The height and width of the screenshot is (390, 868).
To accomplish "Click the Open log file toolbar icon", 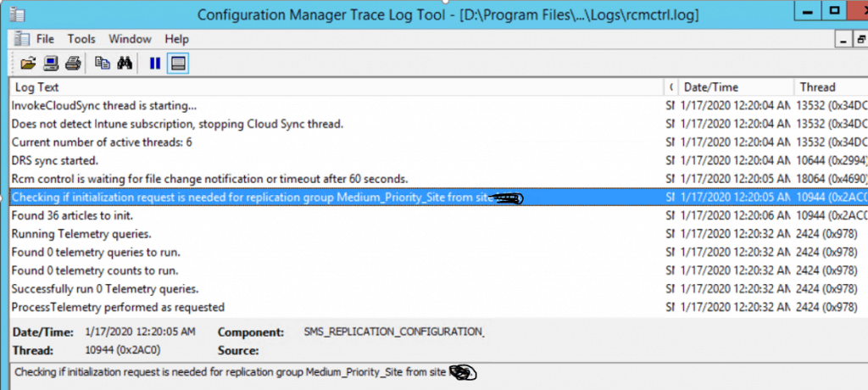I will (x=28, y=63).
